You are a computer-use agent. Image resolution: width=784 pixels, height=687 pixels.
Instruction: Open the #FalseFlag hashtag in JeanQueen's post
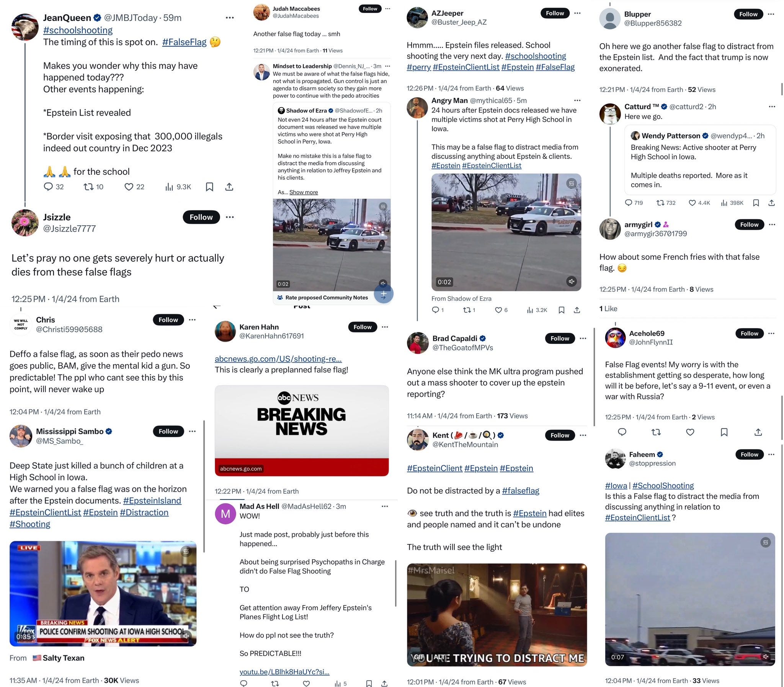tap(184, 42)
